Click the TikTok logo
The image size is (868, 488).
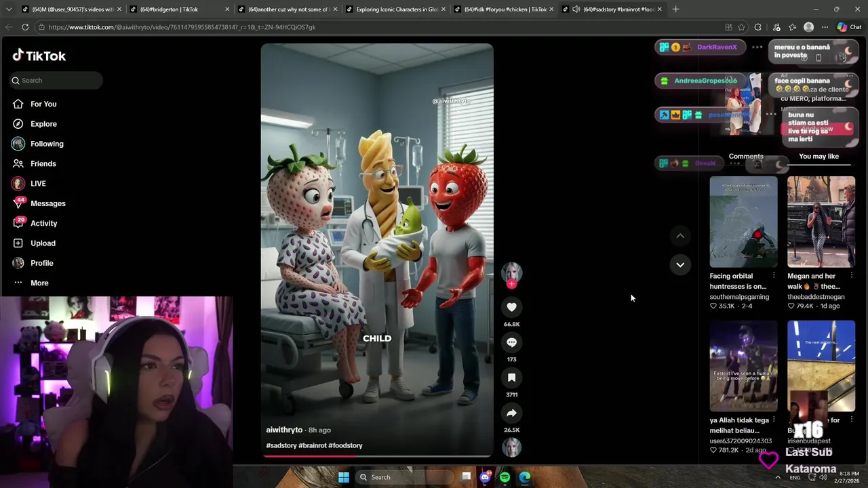tap(39, 56)
